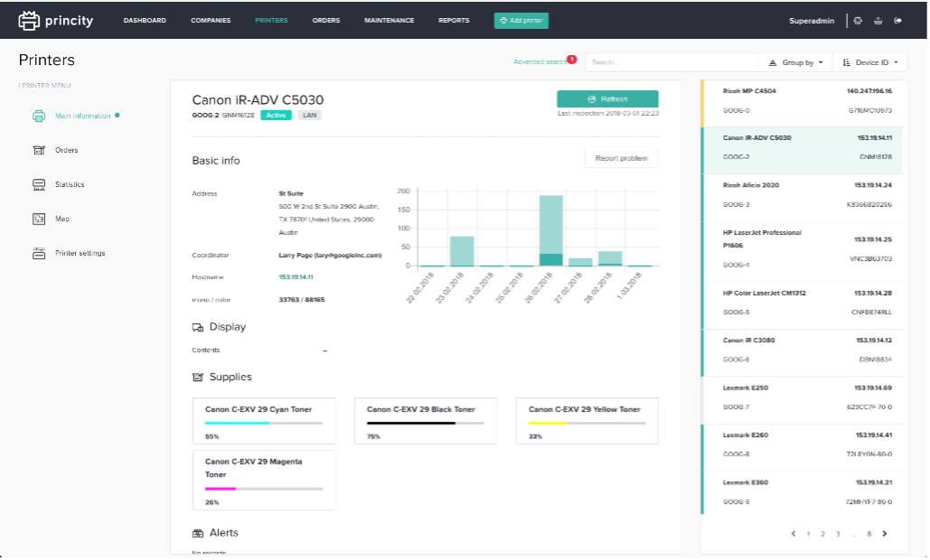Viewport: 930px width, 560px height.
Task: Open the Device ID sort dropdown
Action: (870, 63)
